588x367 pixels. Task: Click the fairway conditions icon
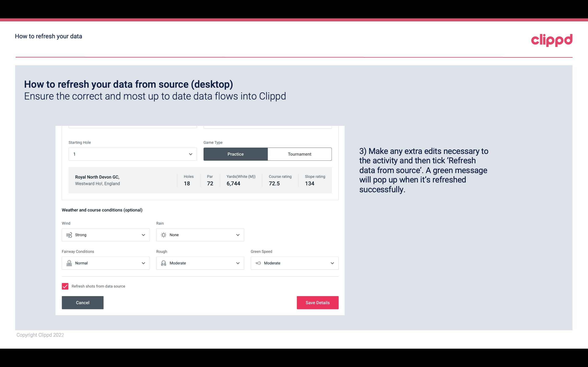point(69,263)
